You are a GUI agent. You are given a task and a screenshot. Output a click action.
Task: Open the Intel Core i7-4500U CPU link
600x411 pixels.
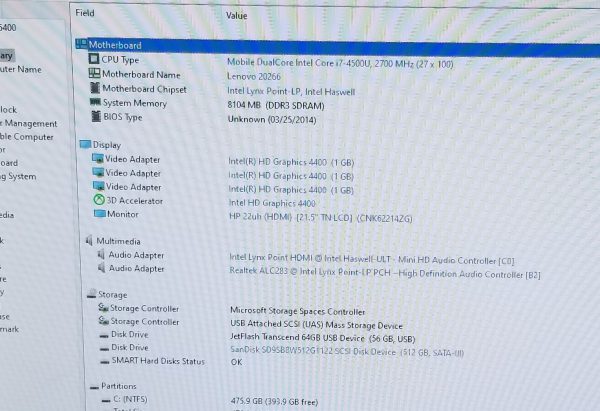pyautogui.click(x=340, y=62)
